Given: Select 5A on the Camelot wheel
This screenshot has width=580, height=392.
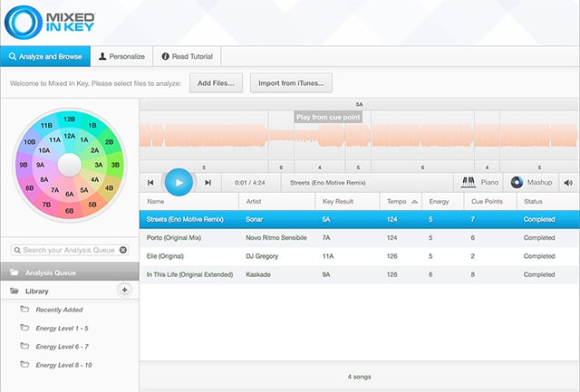Looking at the screenshot, I should coord(84,190).
